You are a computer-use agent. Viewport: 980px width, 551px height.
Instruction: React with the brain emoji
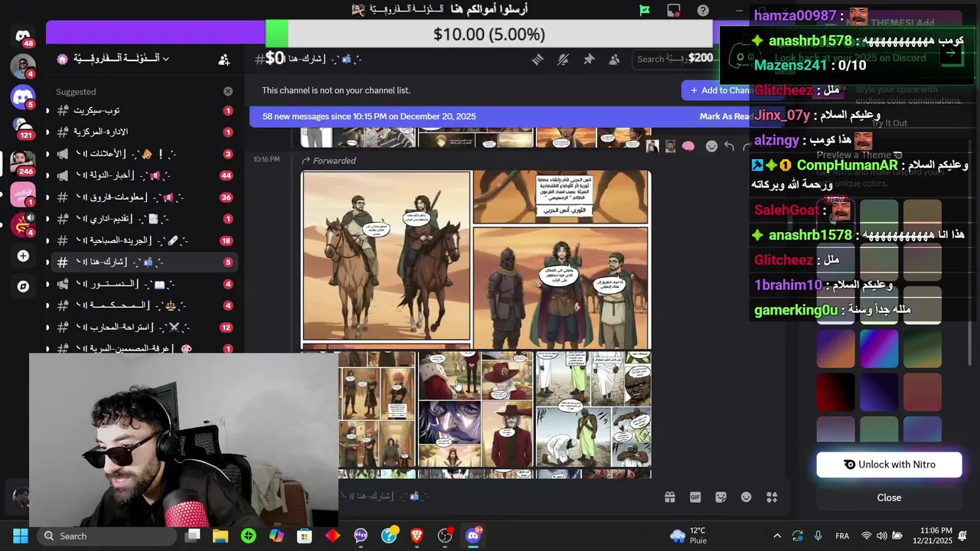click(x=688, y=146)
